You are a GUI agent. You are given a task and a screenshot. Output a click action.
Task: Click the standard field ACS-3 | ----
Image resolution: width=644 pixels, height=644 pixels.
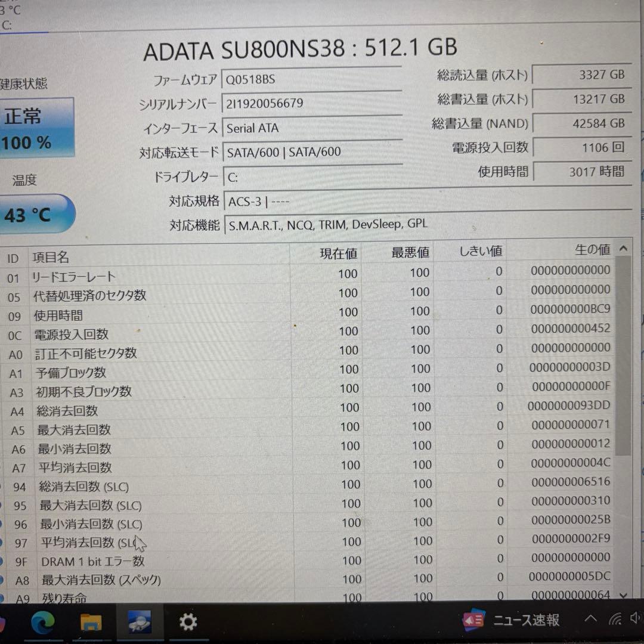pos(428,200)
